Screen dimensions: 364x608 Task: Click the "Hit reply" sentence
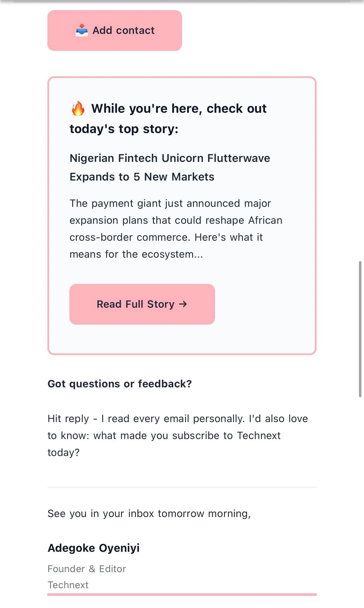tap(177, 419)
